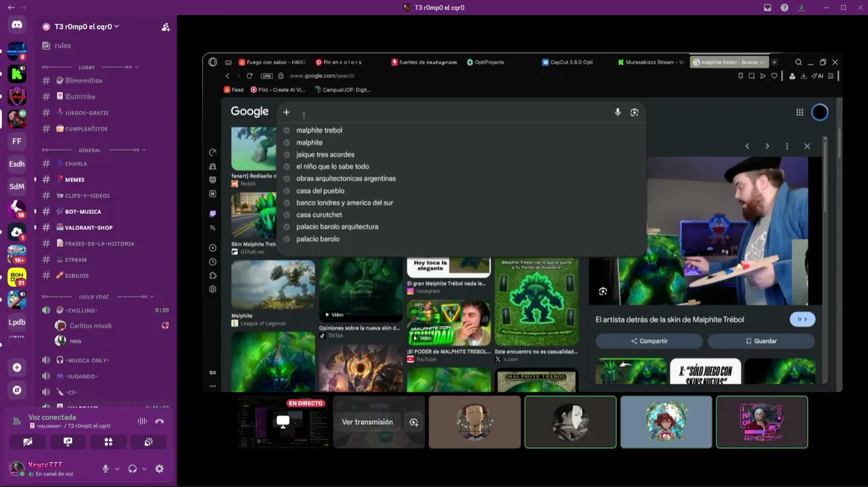The height and width of the screenshot is (487, 868).
Task: Click the Guardar button in image preview
Action: [x=761, y=341]
